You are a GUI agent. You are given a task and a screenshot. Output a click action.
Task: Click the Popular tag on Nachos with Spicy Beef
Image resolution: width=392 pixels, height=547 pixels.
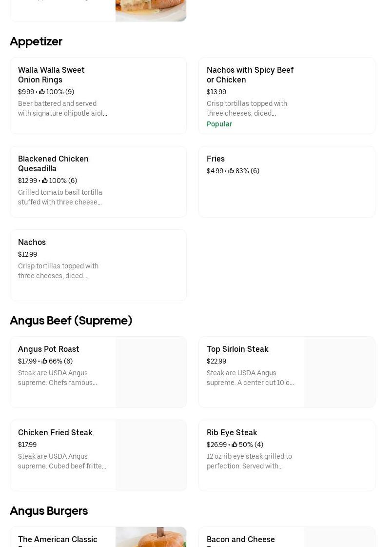pos(219,124)
